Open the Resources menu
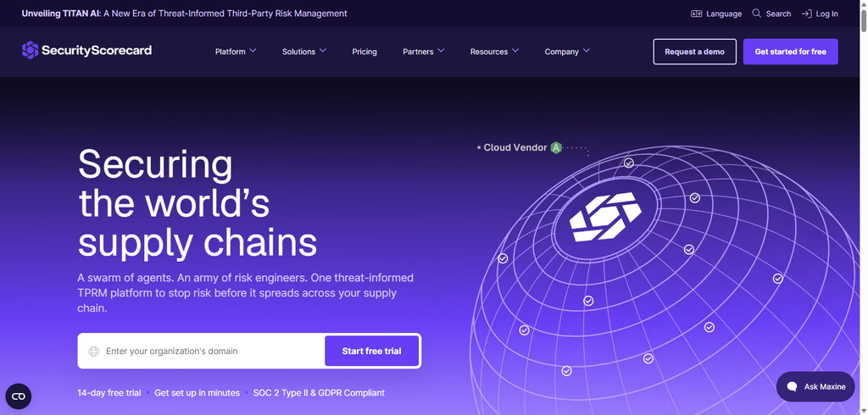Image resolution: width=868 pixels, height=415 pixels. [x=495, y=52]
